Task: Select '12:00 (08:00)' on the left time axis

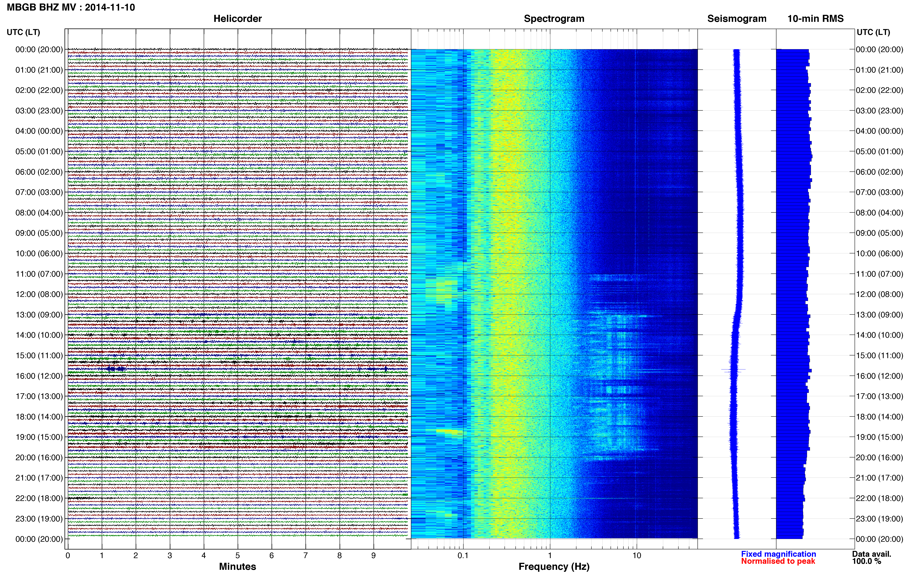Action: 39,294
